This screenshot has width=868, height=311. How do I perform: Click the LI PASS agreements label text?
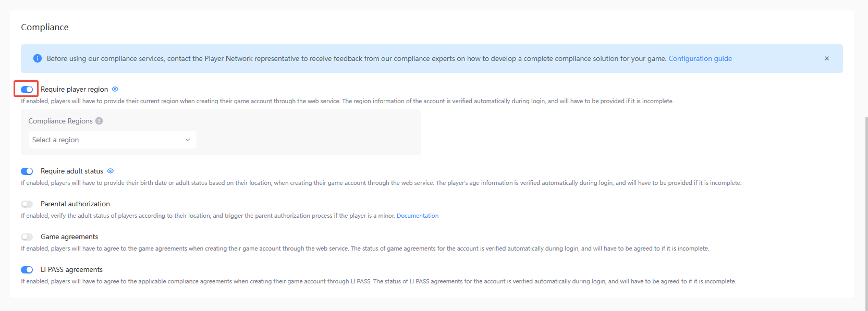click(71, 269)
